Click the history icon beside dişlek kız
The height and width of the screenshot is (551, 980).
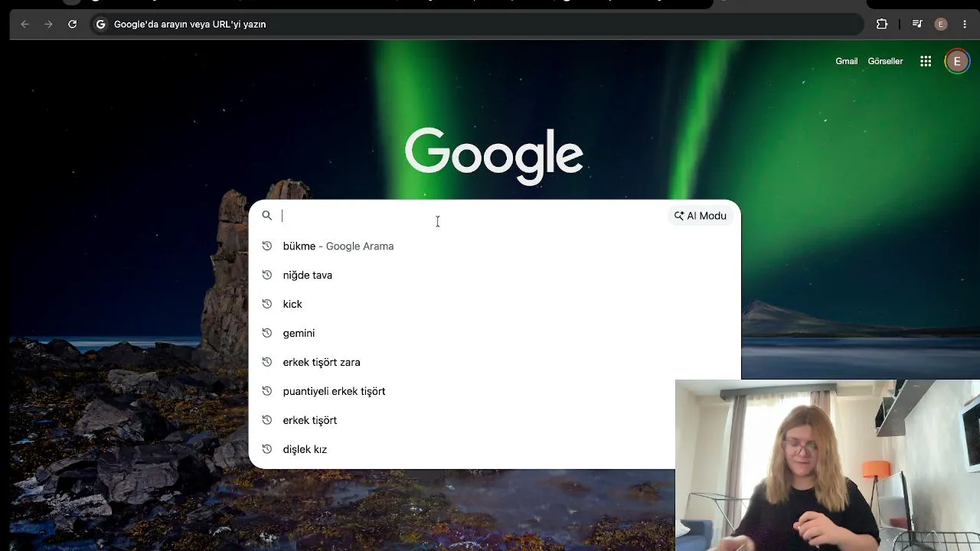pos(267,449)
